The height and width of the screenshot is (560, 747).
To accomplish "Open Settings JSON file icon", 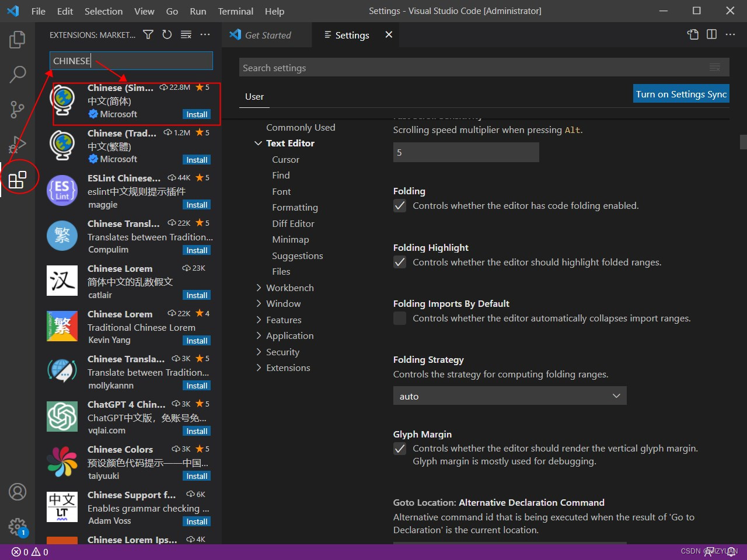I will 693,34.
